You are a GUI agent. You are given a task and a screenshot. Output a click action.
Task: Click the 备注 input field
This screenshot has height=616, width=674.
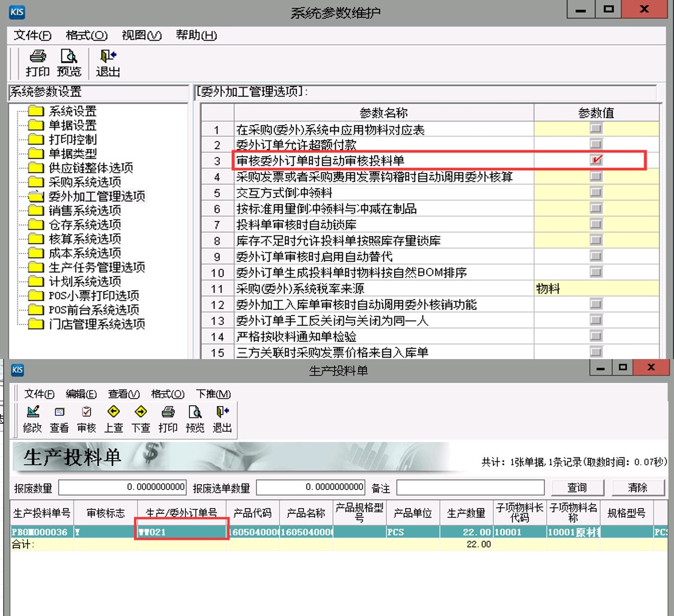(x=471, y=487)
